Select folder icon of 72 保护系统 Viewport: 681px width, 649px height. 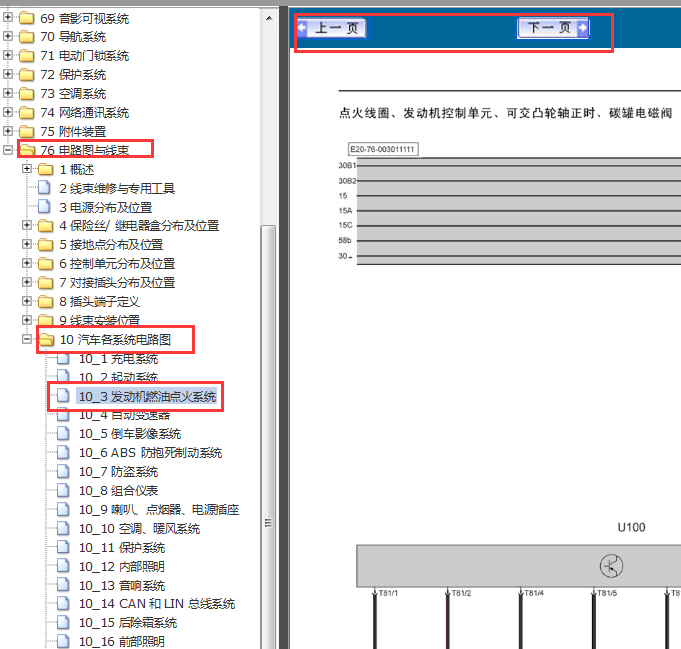coord(26,75)
